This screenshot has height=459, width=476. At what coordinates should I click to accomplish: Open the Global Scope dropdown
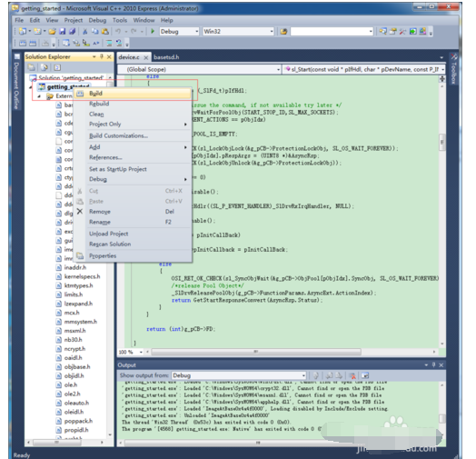pyautogui.click(x=278, y=70)
